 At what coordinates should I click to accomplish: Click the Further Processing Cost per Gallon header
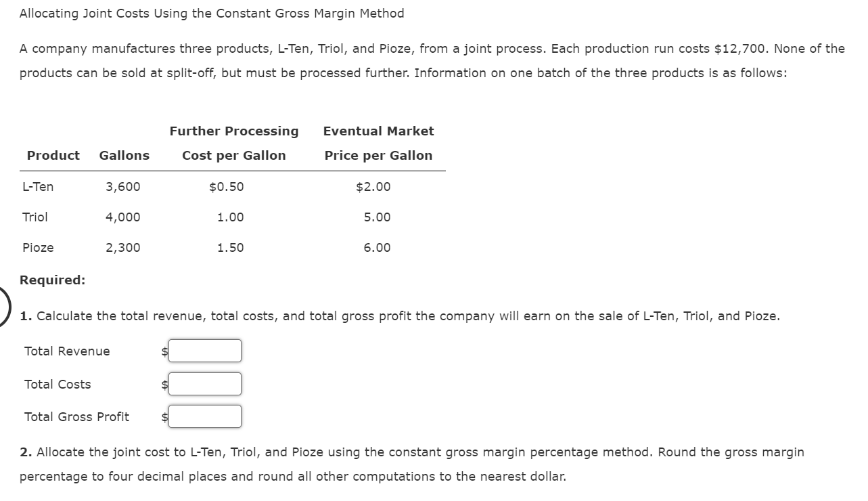click(233, 143)
